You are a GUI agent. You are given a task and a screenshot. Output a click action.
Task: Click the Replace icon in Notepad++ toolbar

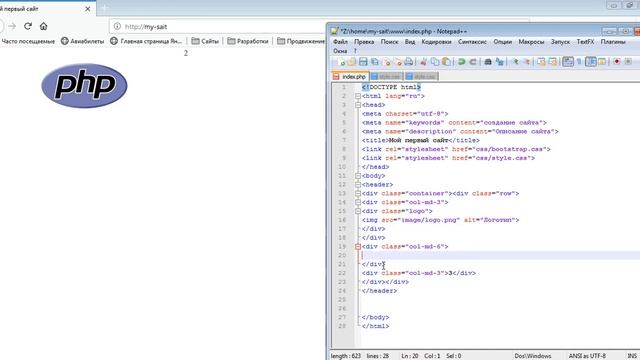tap(500, 62)
